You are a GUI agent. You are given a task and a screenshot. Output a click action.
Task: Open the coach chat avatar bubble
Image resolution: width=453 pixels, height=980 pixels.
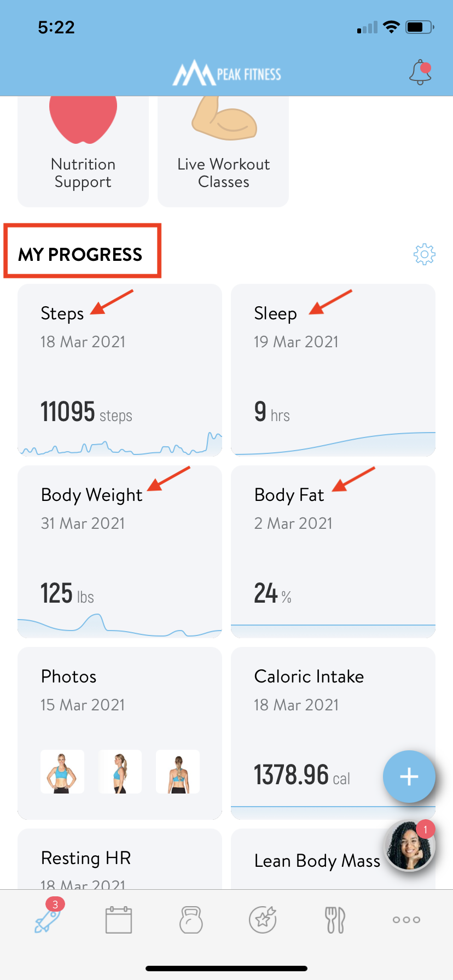(x=410, y=845)
